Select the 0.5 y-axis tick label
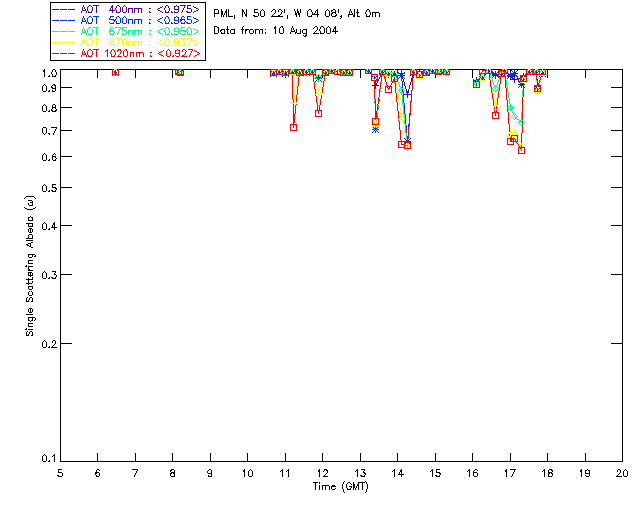640x512 pixels. 49,188
